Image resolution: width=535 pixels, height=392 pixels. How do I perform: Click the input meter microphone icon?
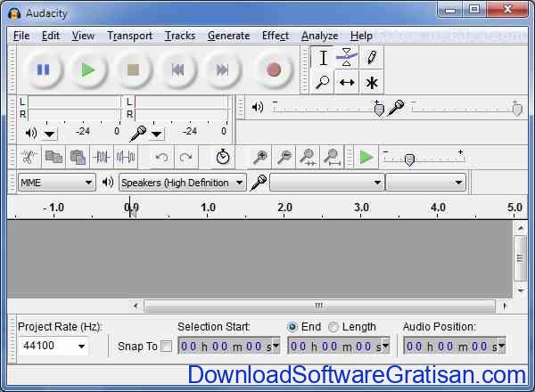coord(138,134)
